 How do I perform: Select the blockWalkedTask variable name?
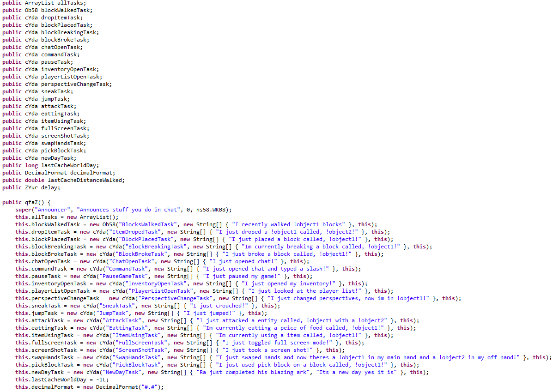point(65,10)
